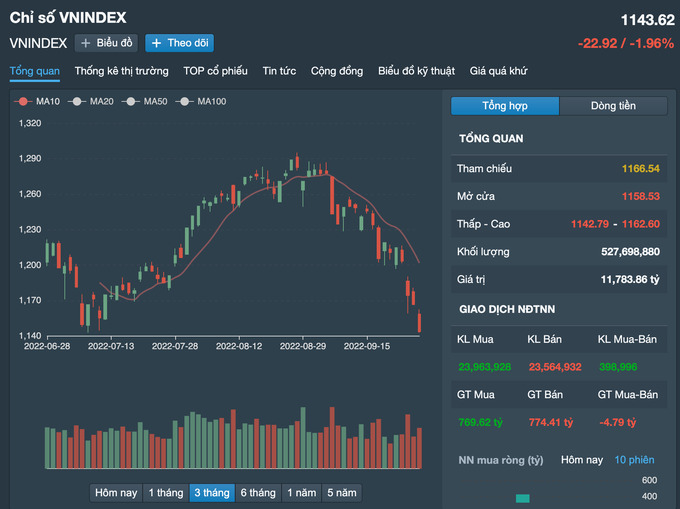
Task: Click the Theo dõi follow button
Action: 179,43
